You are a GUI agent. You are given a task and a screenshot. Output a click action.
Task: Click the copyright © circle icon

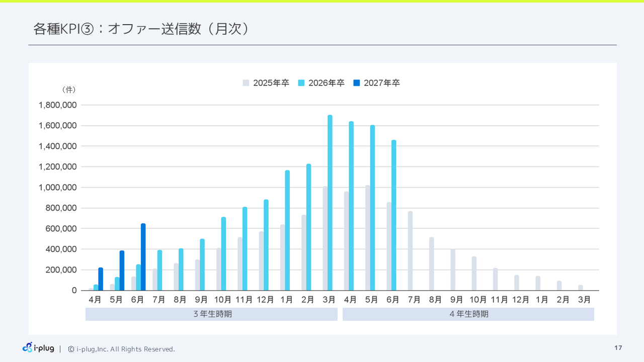pyautogui.click(x=70, y=349)
